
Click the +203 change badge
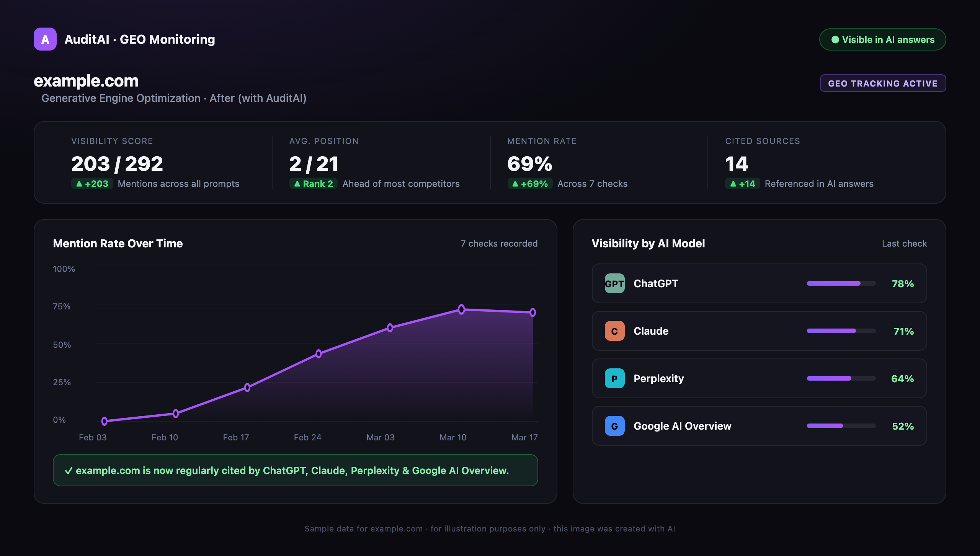coord(92,184)
